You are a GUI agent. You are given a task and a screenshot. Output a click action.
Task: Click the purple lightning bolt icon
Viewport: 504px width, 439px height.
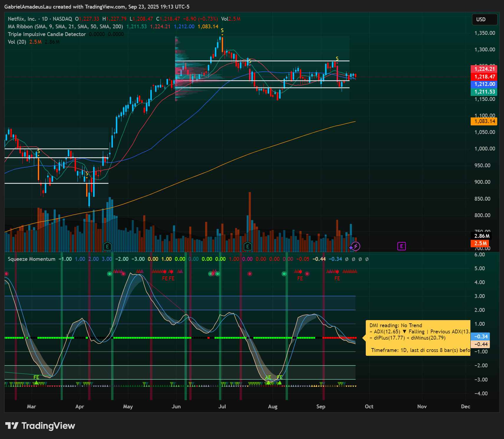(356, 246)
